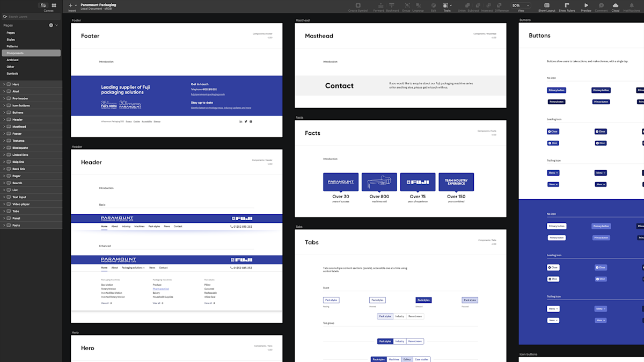
Task: Select the Video player layer
Action: click(31, 204)
